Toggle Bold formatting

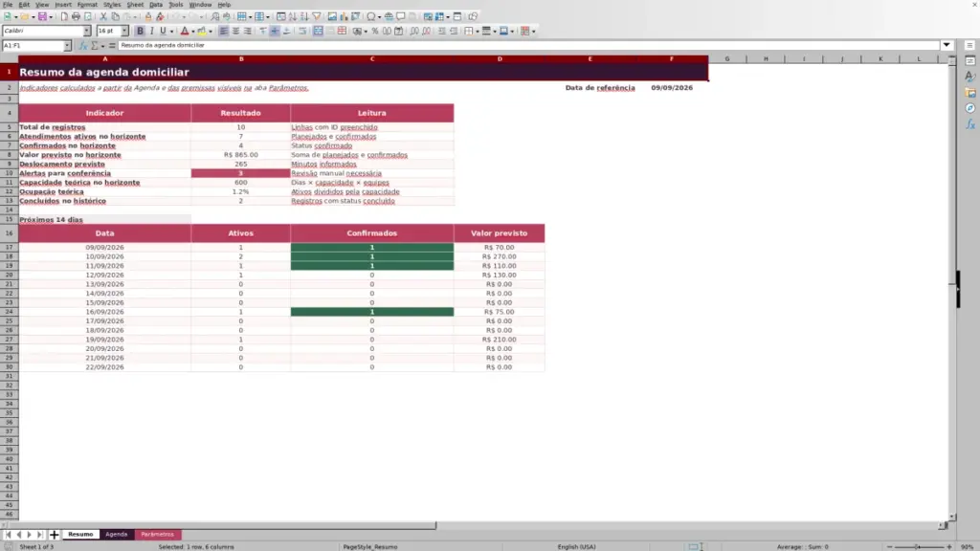tap(140, 32)
